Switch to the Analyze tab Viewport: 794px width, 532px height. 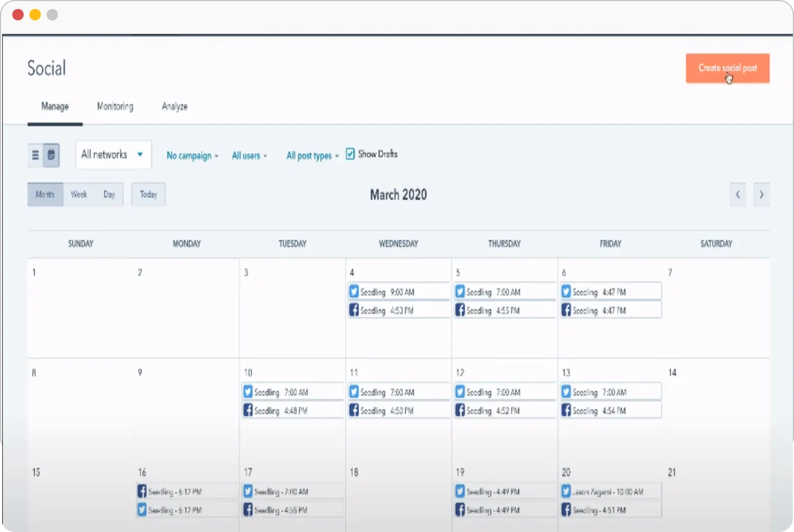click(x=174, y=106)
